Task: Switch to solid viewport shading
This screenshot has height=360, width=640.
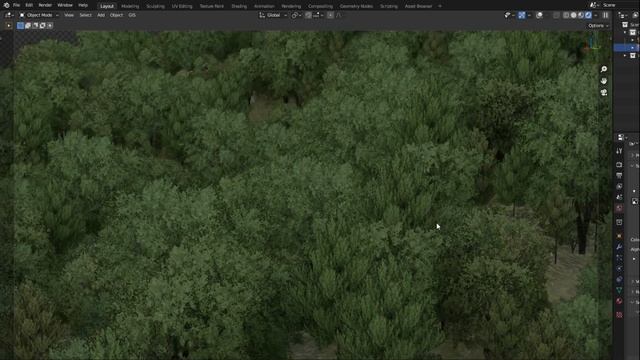Action: click(x=573, y=15)
